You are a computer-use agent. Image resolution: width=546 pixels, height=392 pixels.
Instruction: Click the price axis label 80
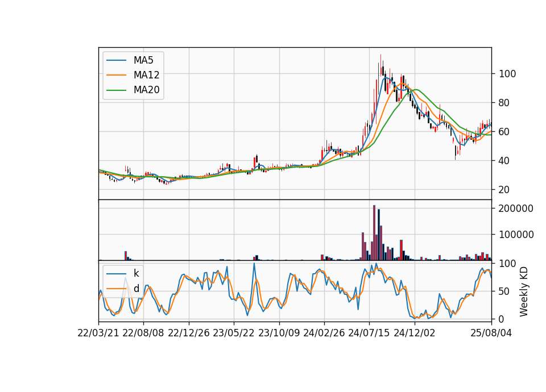tap(504, 103)
